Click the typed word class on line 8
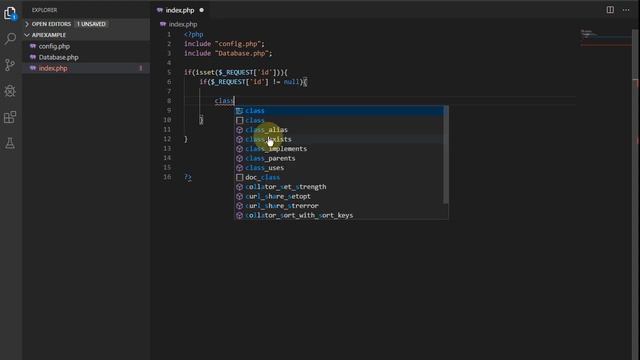The width and height of the screenshot is (640, 360). [224, 101]
